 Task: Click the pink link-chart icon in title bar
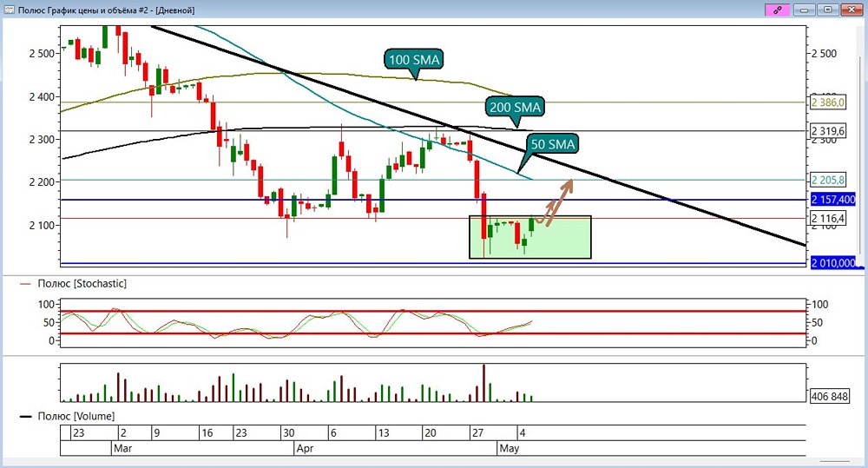tap(777, 10)
